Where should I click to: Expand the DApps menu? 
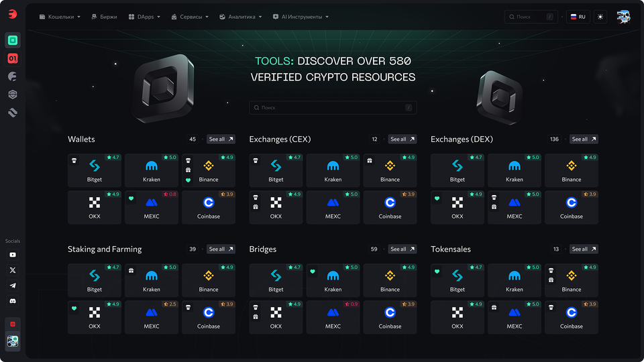pos(144,17)
